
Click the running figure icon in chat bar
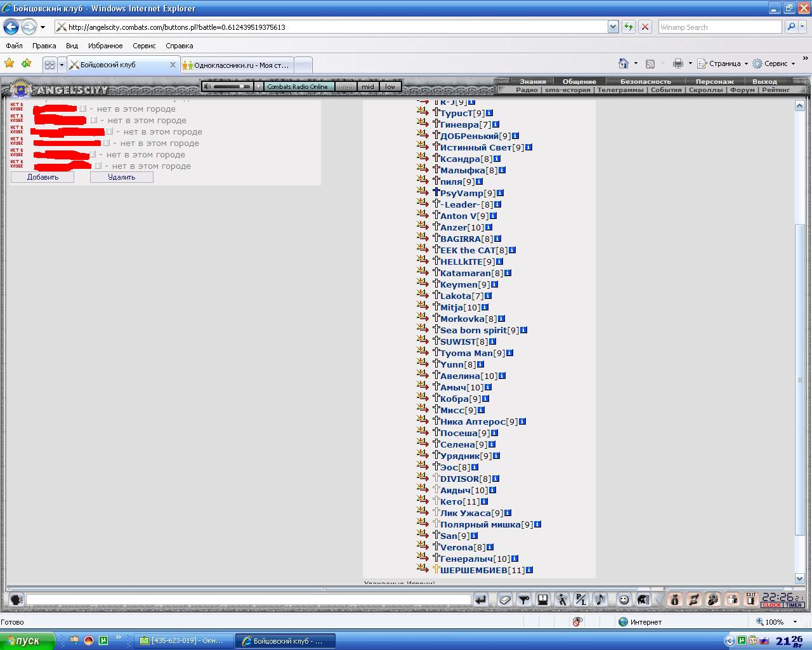pyautogui.click(x=562, y=599)
